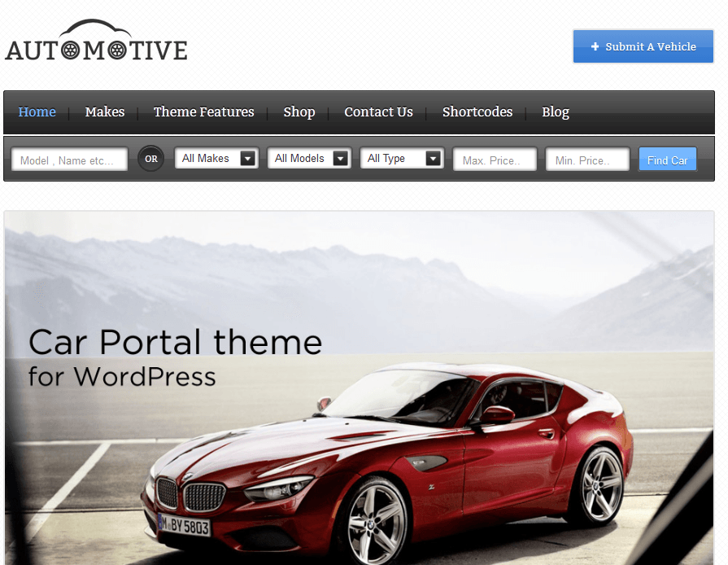Viewport: 728px width, 565px height.
Task: Focus the Model, Name search field
Action: tap(70, 160)
